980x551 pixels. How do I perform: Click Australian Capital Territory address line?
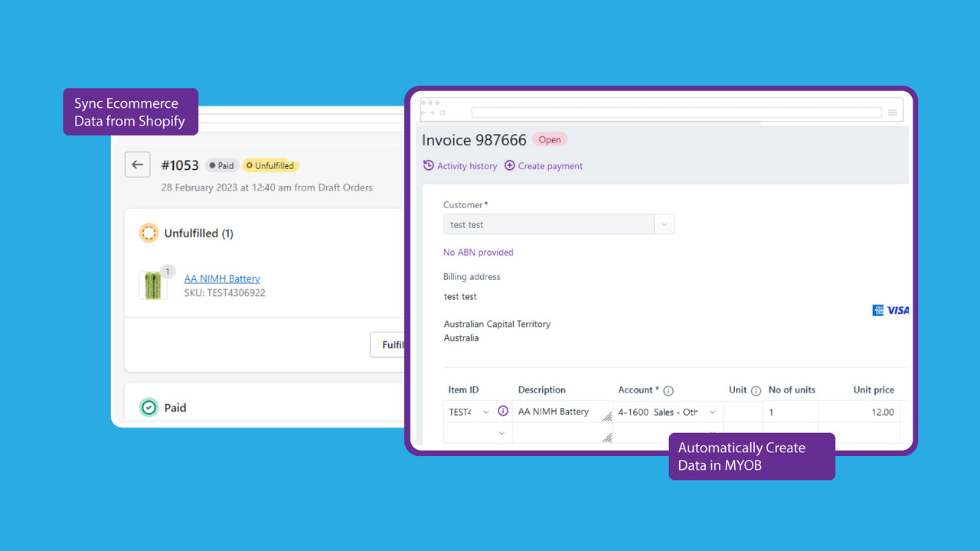tap(497, 324)
